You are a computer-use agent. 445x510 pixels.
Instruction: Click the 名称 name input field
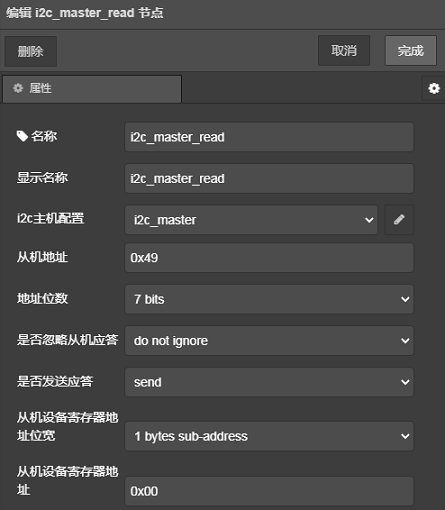269,137
